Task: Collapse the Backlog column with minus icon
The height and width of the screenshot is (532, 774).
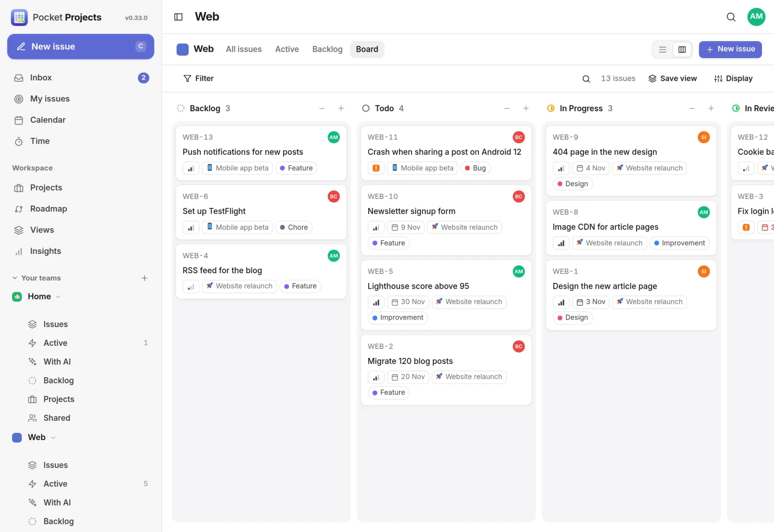Action: point(322,108)
